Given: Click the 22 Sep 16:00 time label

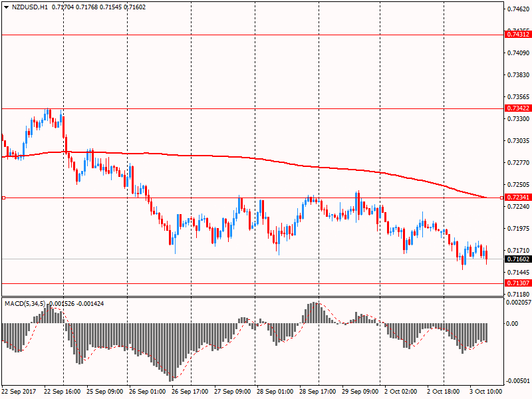Looking at the screenshot, I should point(63,391).
